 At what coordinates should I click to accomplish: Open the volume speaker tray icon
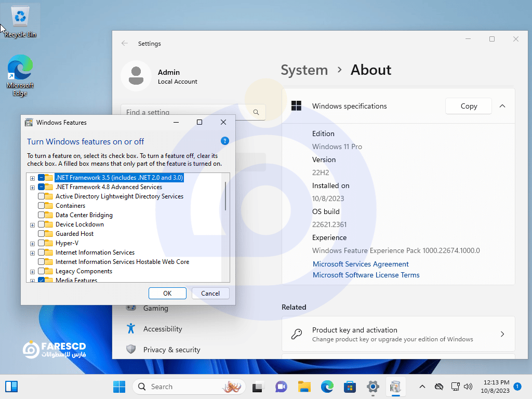coord(468,387)
